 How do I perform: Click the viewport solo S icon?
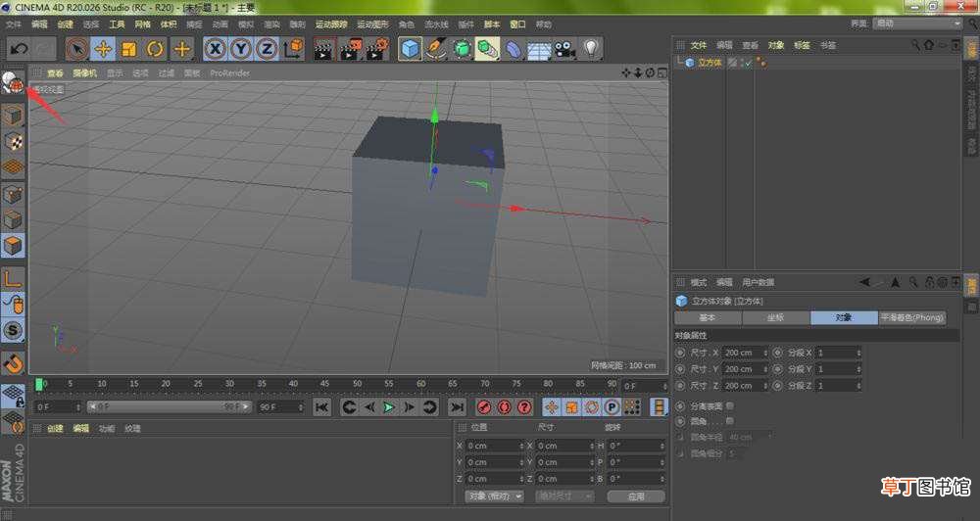[x=13, y=330]
